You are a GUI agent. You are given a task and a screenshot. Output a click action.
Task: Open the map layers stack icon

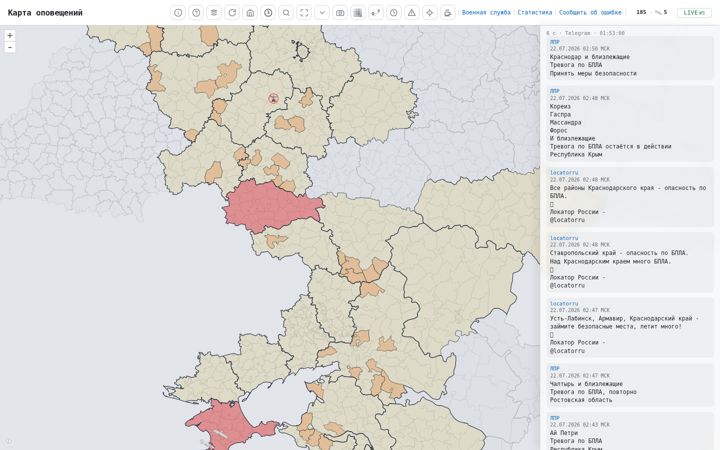click(214, 13)
